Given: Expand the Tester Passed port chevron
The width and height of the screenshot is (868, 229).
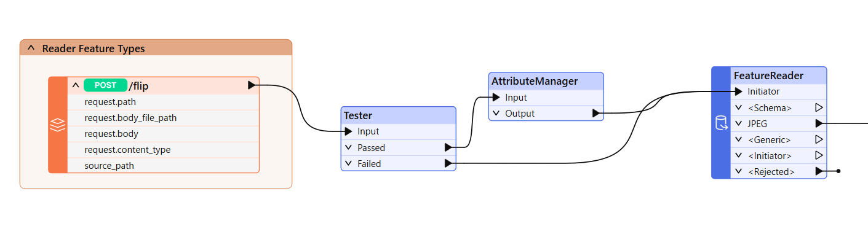Looking at the screenshot, I should [x=348, y=147].
